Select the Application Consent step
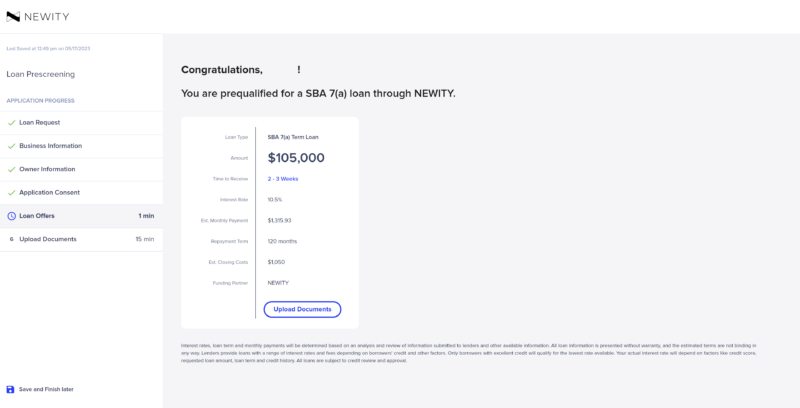Image resolution: width=800 pixels, height=408 pixels. click(81, 193)
